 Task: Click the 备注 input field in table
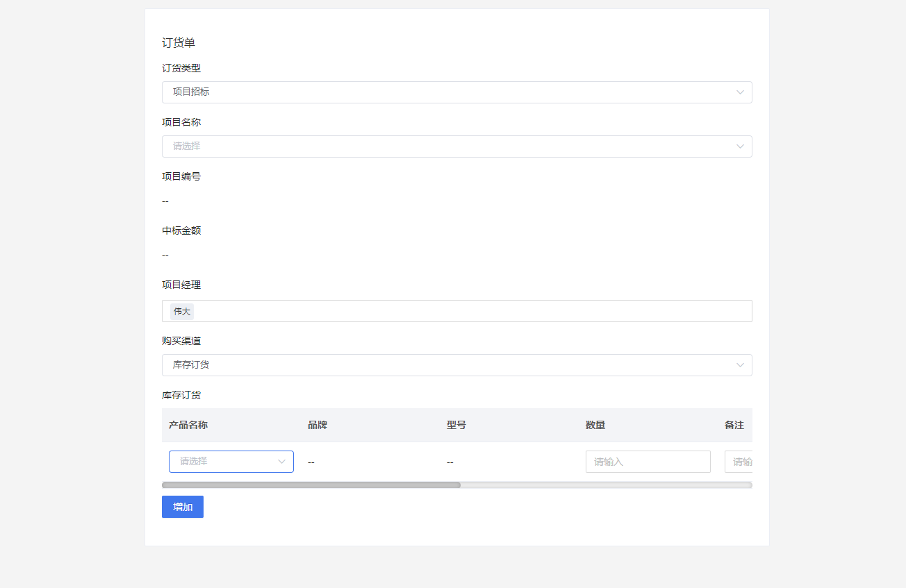[739, 462]
